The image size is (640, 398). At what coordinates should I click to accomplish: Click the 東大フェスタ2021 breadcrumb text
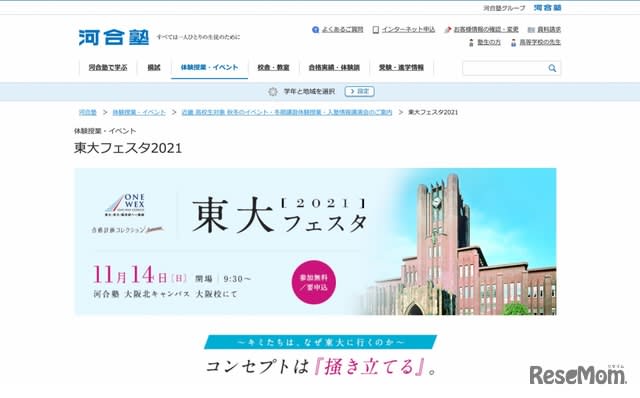pyautogui.click(x=433, y=112)
